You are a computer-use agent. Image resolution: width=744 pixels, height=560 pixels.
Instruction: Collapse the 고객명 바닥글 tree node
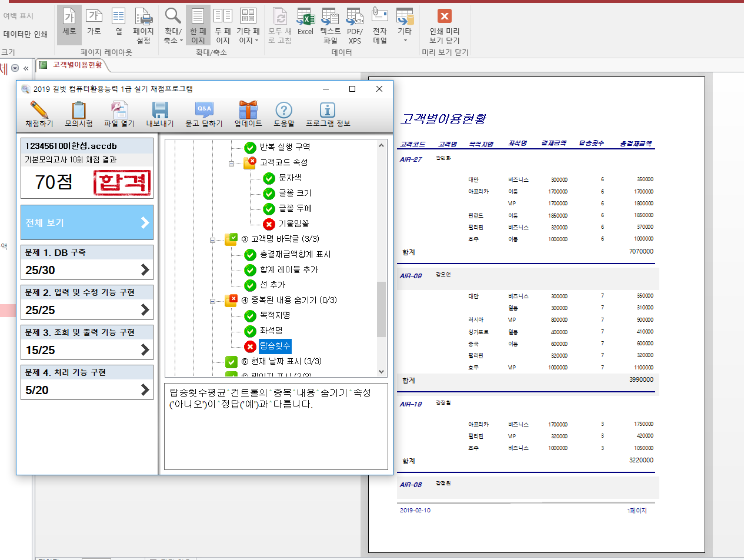(x=213, y=239)
